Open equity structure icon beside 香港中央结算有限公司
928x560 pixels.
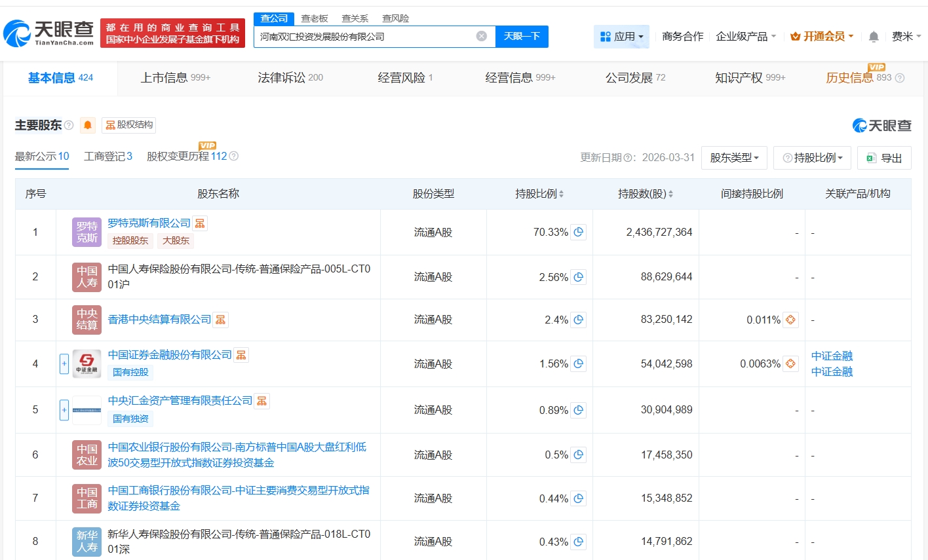[x=221, y=320]
